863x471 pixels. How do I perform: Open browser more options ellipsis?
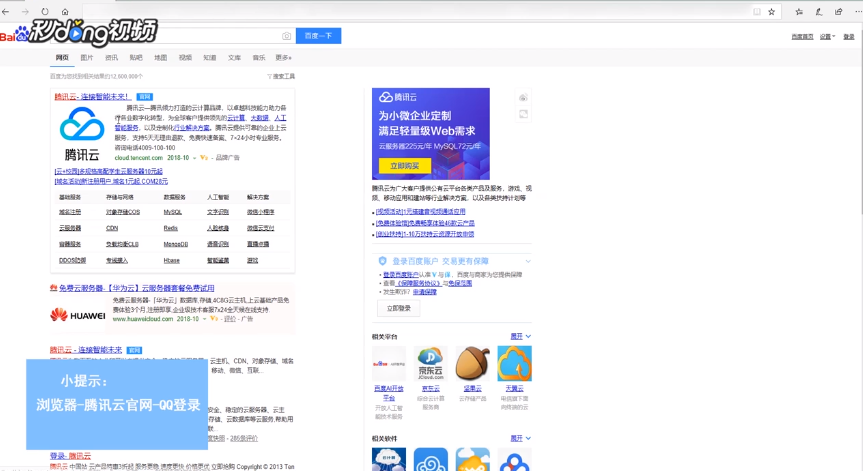[x=858, y=12]
